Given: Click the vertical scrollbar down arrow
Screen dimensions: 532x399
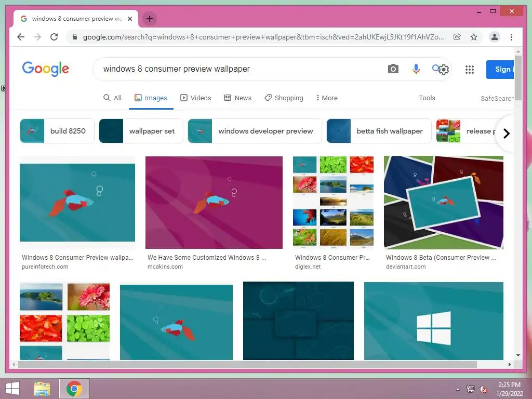Looking at the screenshot, I should pos(518,355).
